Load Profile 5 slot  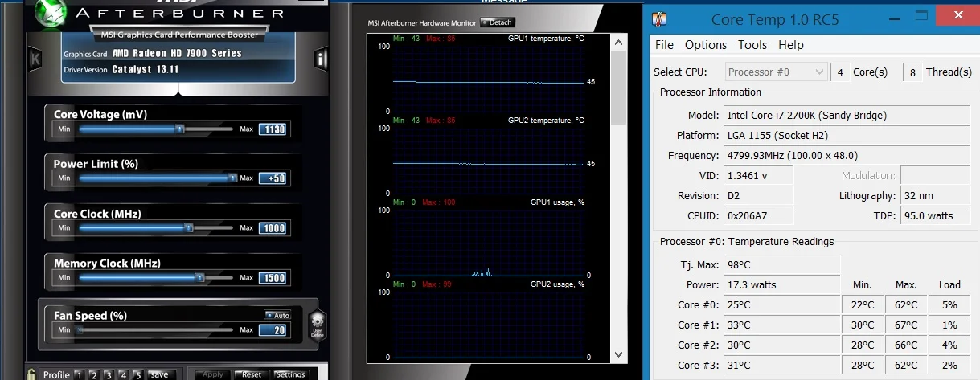click(137, 374)
